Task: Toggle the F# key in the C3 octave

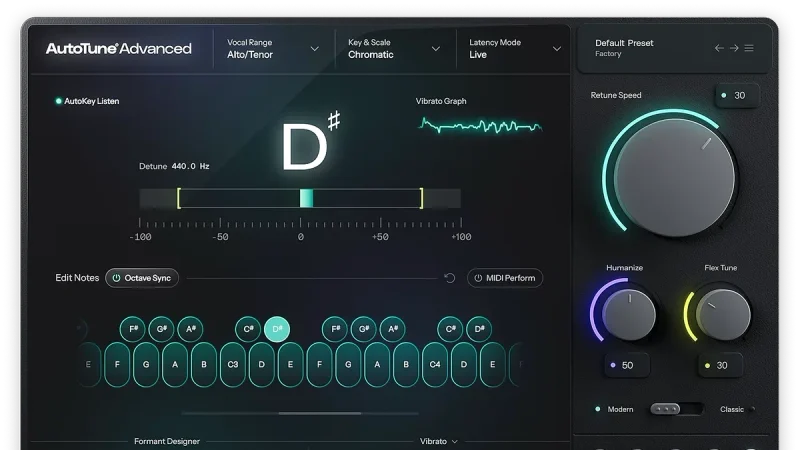Action: [x=335, y=329]
